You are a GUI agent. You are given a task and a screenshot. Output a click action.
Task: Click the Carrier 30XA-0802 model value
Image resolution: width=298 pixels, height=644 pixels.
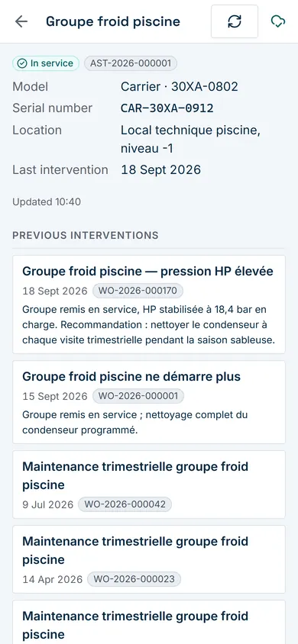click(x=180, y=87)
